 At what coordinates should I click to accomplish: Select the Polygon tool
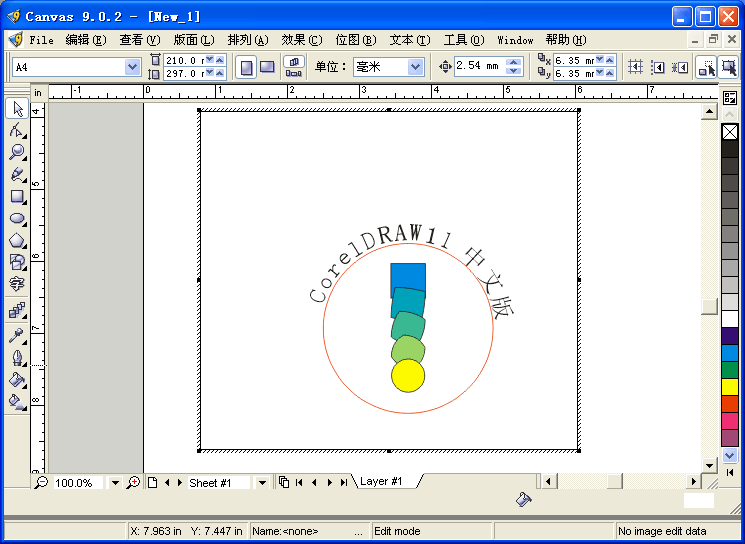point(17,240)
